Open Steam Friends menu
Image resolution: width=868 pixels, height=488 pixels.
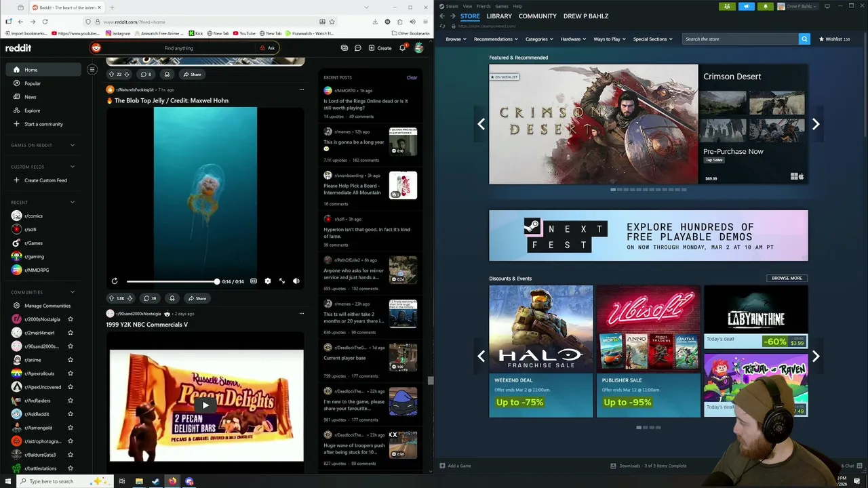point(484,6)
